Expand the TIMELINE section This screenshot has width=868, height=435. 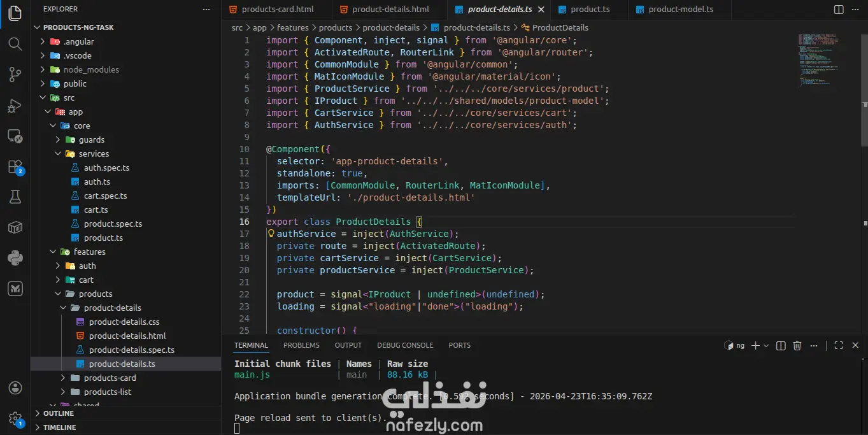[127, 427]
